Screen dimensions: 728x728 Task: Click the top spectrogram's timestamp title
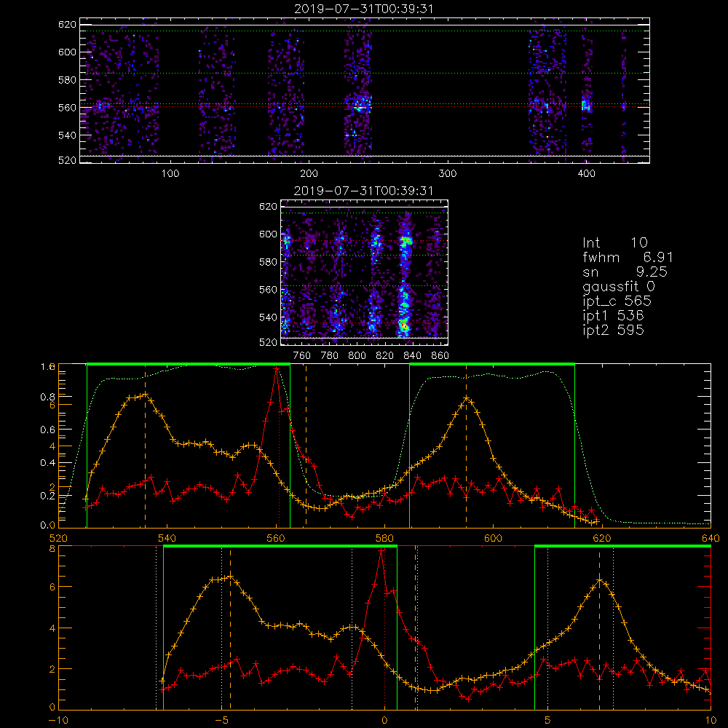[363, 9]
